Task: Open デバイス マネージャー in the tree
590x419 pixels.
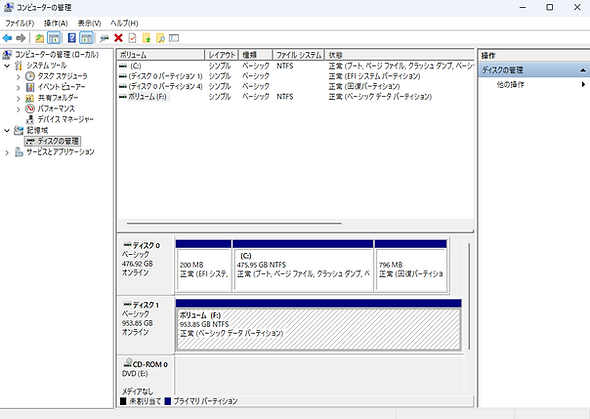Action: [65, 120]
